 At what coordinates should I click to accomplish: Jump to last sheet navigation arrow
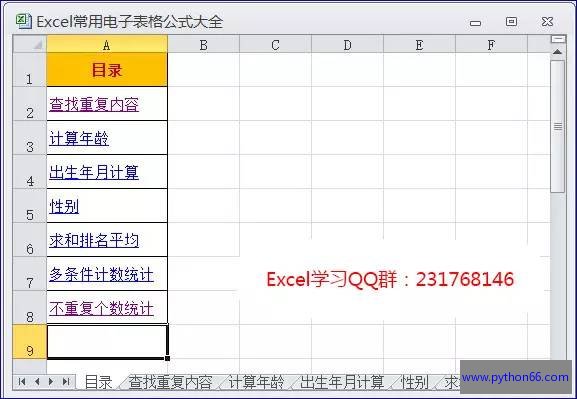(66, 382)
